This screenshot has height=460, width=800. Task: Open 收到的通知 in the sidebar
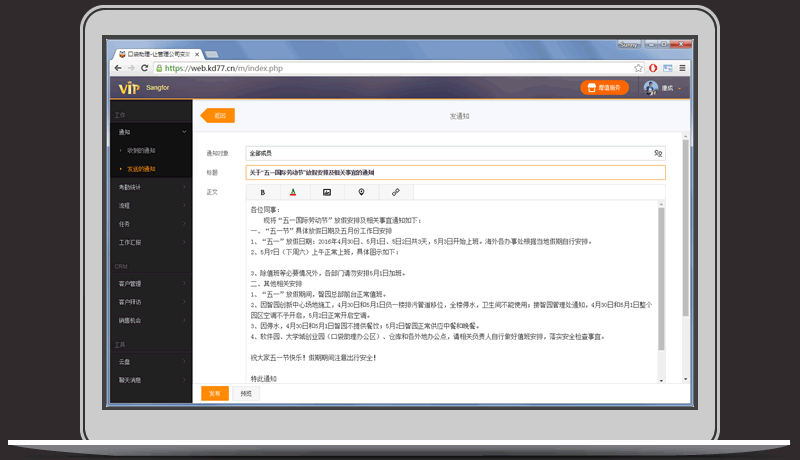tap(141, 150)
